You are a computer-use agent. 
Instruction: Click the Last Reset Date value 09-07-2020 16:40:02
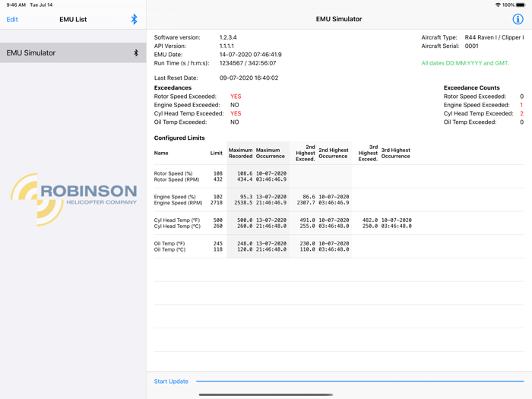pyautogui.click(x=249, y=78)
